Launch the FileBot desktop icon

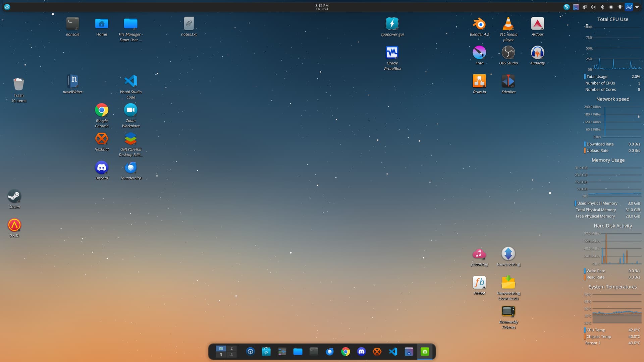479,283
